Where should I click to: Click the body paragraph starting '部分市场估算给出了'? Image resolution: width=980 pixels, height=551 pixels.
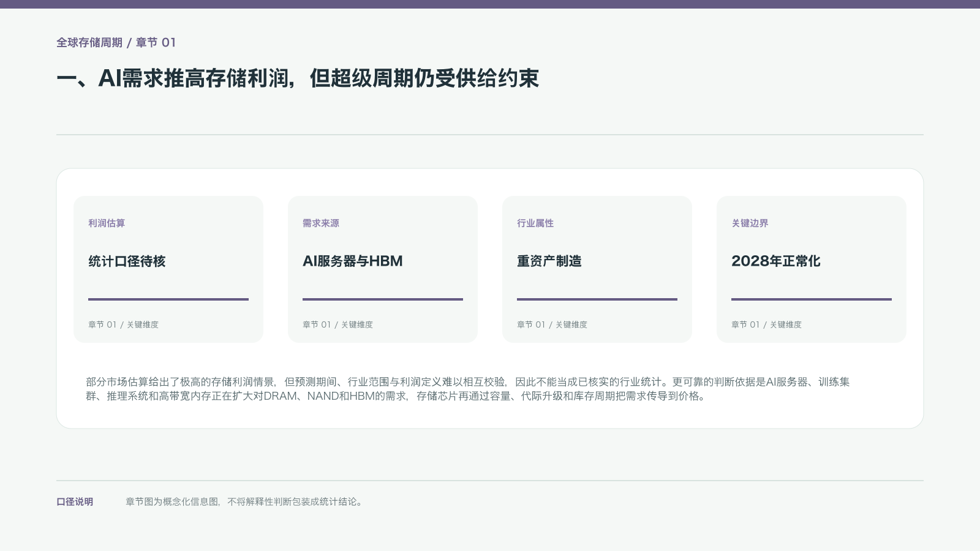tap(468, 389)
